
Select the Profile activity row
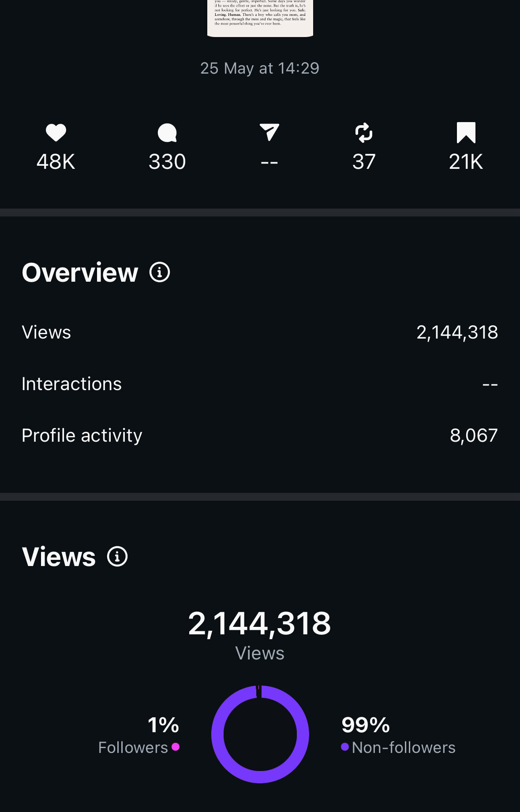[x=260, y=436]
